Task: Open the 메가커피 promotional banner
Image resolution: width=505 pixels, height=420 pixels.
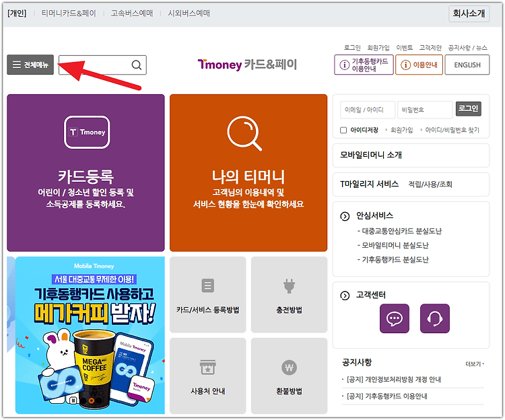Action: pyautogui.click(x=90, y=335)
